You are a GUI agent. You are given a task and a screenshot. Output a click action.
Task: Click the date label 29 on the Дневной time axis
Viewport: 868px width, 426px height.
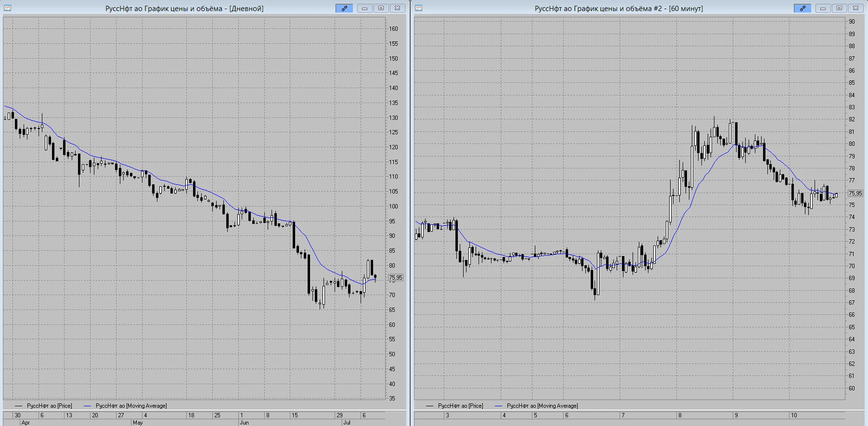point(339,415)
